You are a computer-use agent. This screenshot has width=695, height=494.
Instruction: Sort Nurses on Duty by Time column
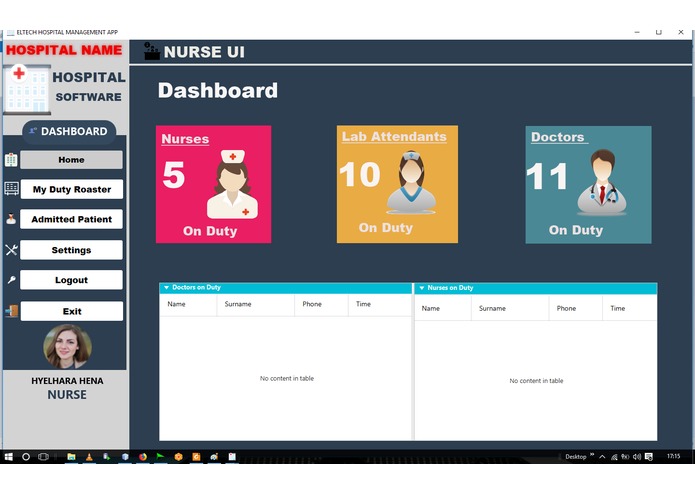(630, 308)
